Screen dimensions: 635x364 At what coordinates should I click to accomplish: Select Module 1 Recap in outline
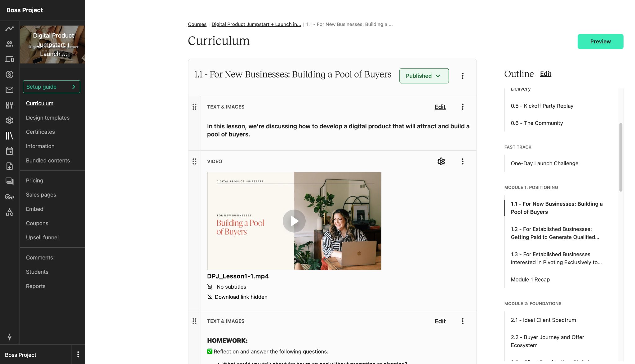click(x=530, y=280)
